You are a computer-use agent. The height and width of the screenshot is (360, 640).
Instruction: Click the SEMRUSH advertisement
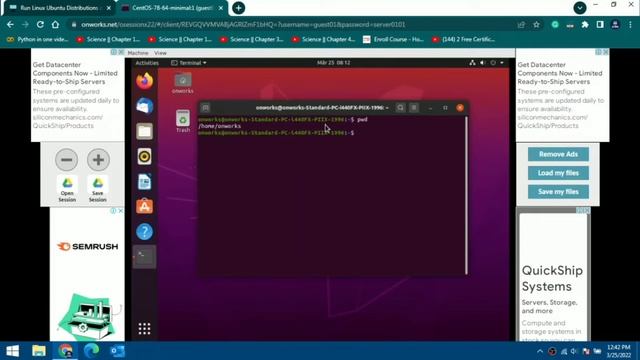(87, 274)
